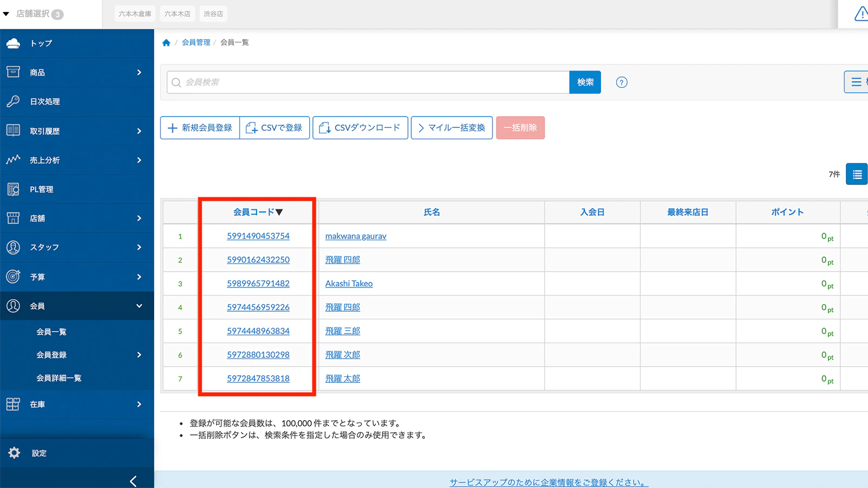This screenshot has height=488, width=868.
Task: Open 日次処理 menu label
Action: point(45,101)
